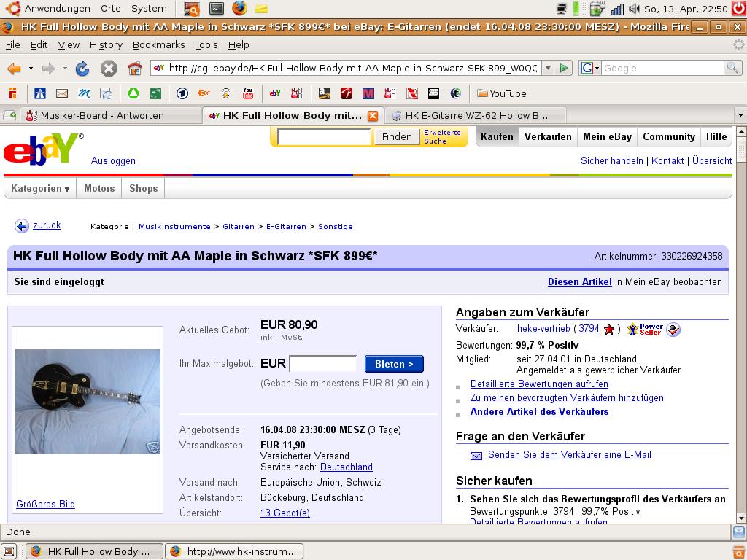Open the '13 Gebot(e)' bid overview link
This screenshot has width=747, height=560.
[285, 513]
